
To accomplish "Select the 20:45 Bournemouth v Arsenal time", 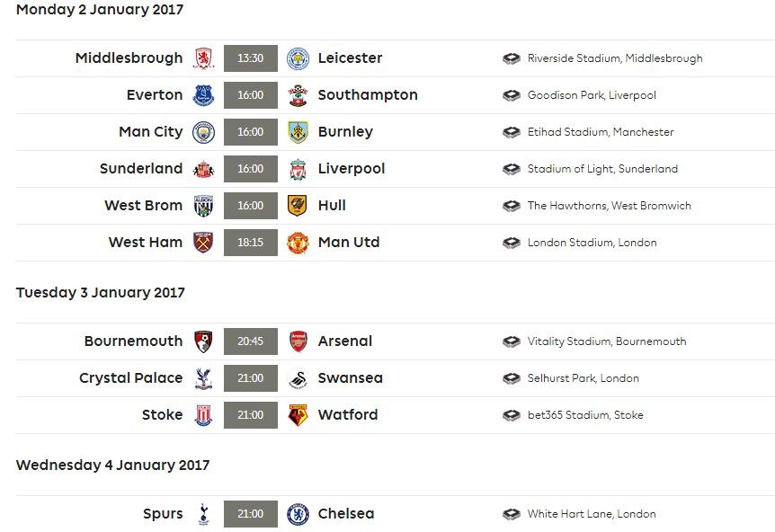I will [x=251, y=341].
